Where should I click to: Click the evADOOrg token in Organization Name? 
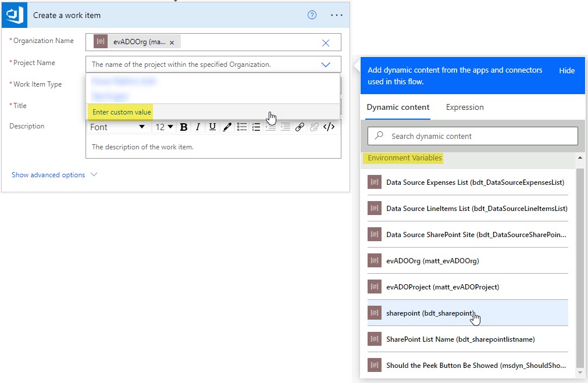coord(137,42)
